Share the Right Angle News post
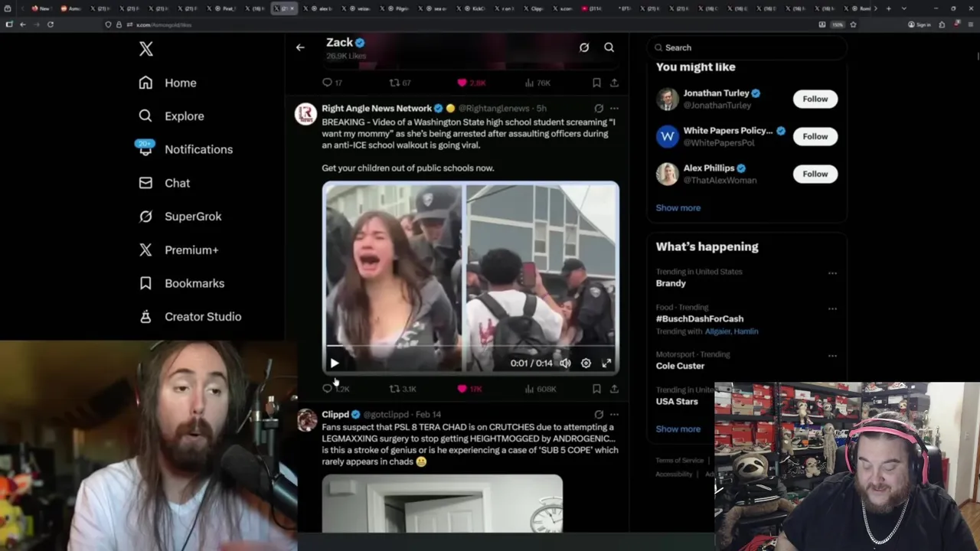 (x=614, y=389)
